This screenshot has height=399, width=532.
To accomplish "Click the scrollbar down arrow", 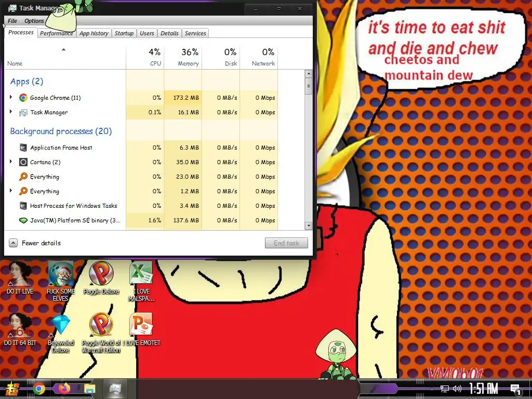I will point(309,225).
